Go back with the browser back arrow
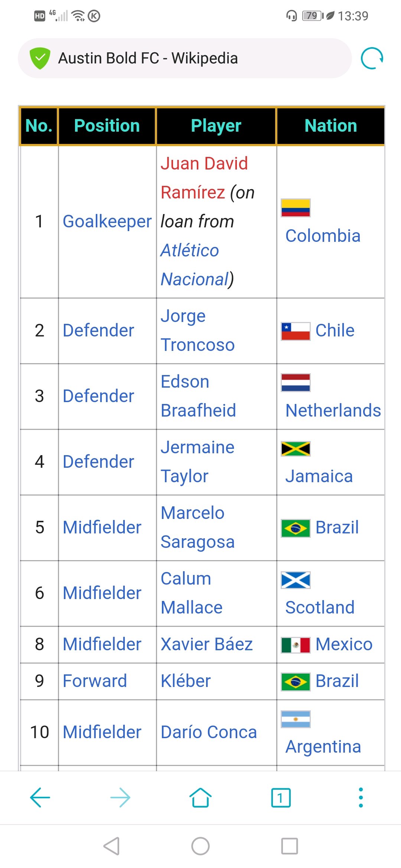Screen dimensions: 401x868 [40, 797]
